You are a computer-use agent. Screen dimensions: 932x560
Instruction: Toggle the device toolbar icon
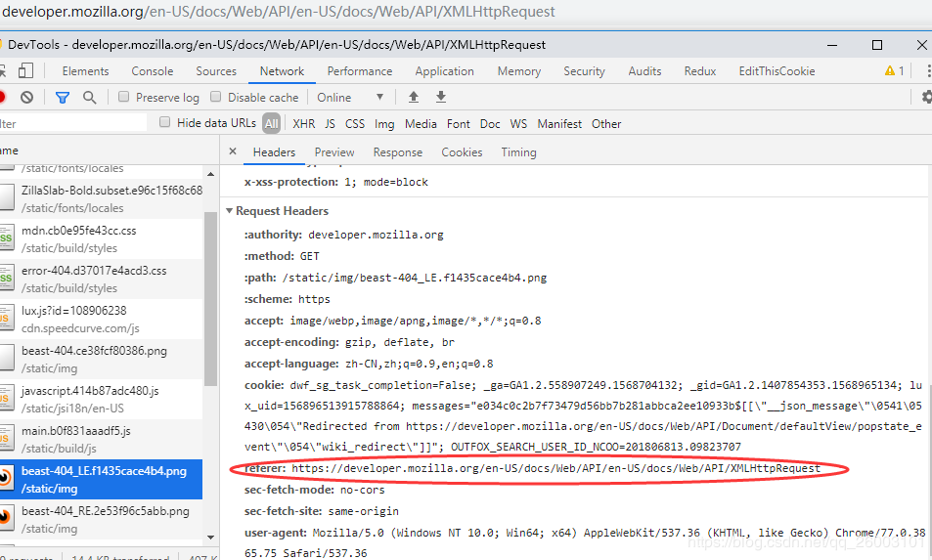[25, 71]
